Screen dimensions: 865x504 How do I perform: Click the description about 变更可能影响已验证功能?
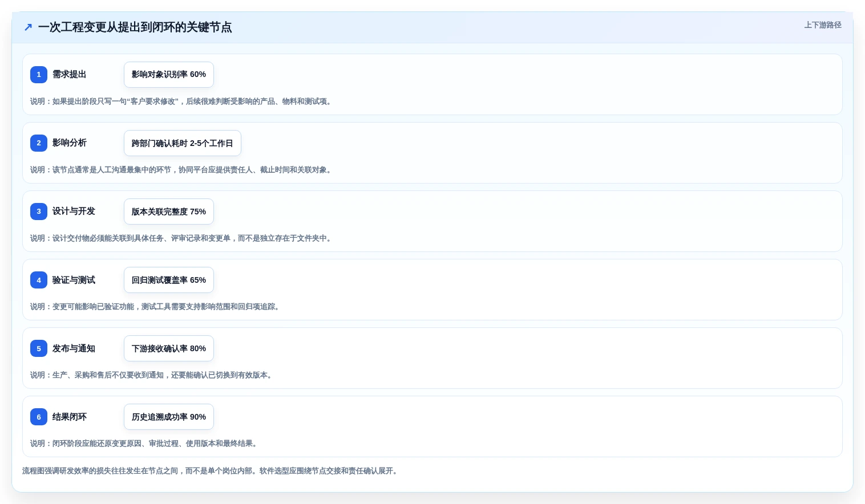pos(155,307)
